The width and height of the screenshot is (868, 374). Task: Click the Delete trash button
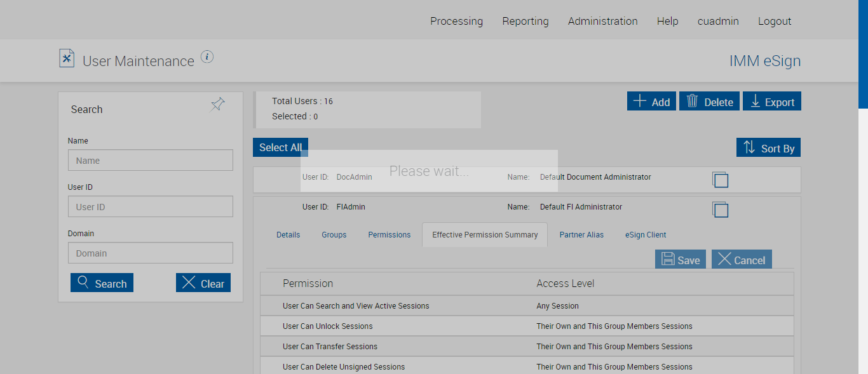(x=709, y=102)
